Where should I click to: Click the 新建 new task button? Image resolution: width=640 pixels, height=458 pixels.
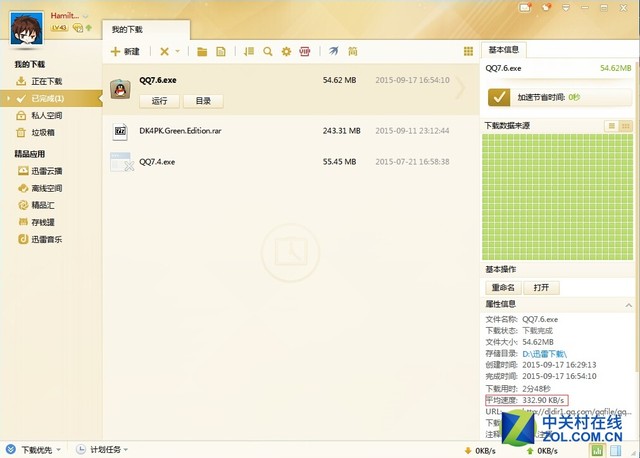coord(125,51)
